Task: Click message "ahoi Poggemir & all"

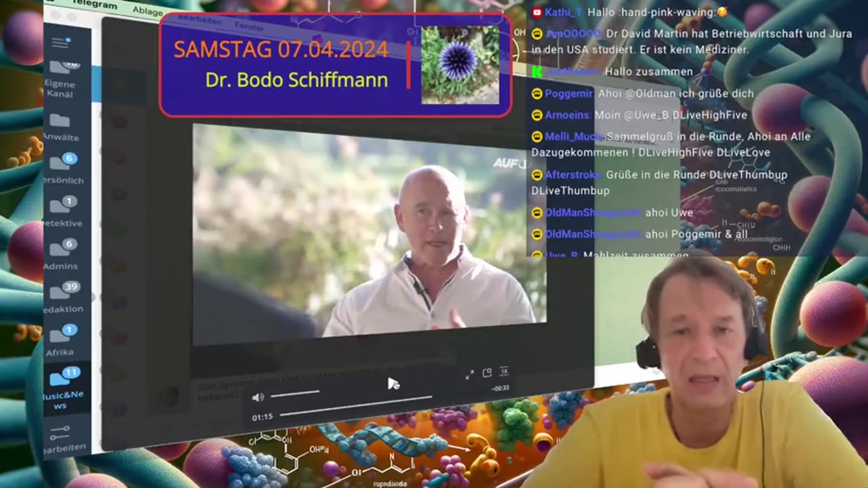Action: pos(696,234)
